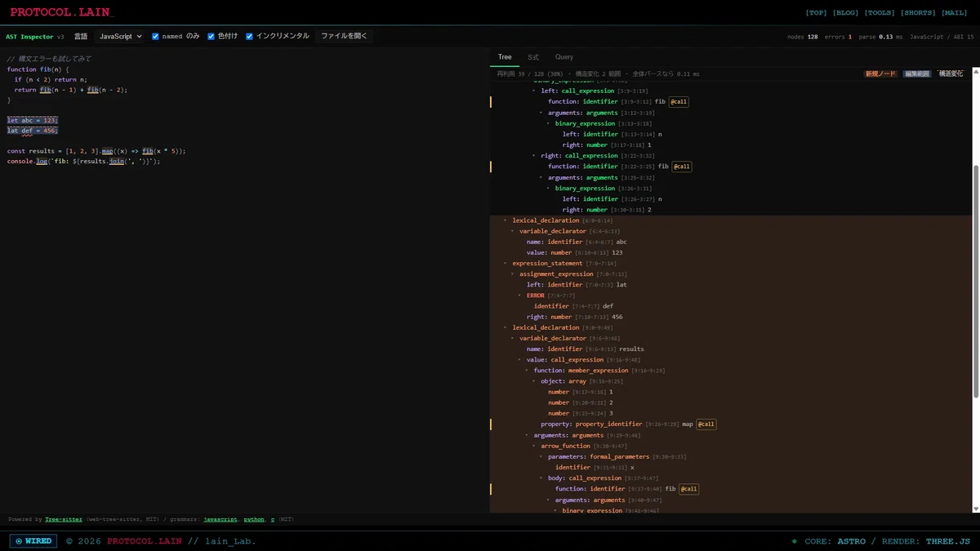
Task: Place cursor on 'lat def = 456;' line
Action: [x=33, y=131]
